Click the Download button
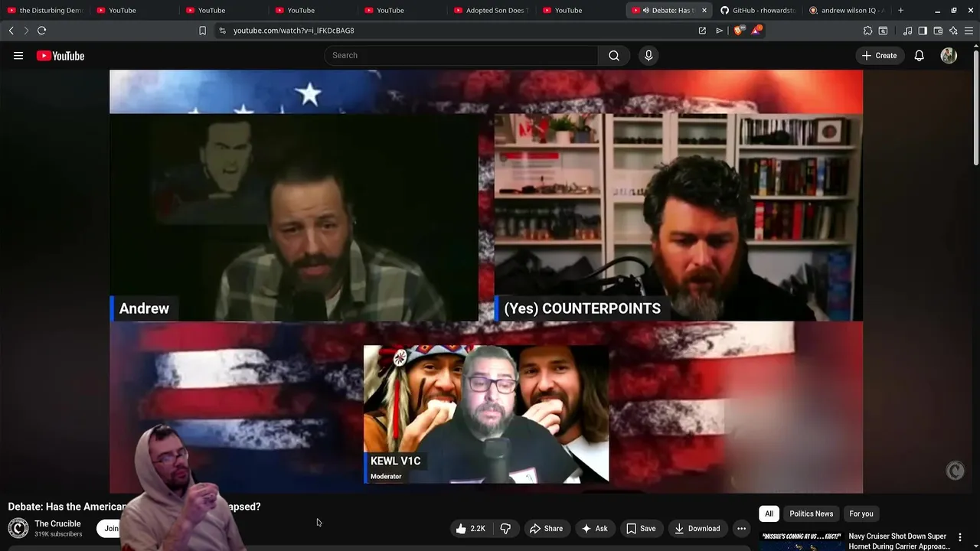 point(697,528)
